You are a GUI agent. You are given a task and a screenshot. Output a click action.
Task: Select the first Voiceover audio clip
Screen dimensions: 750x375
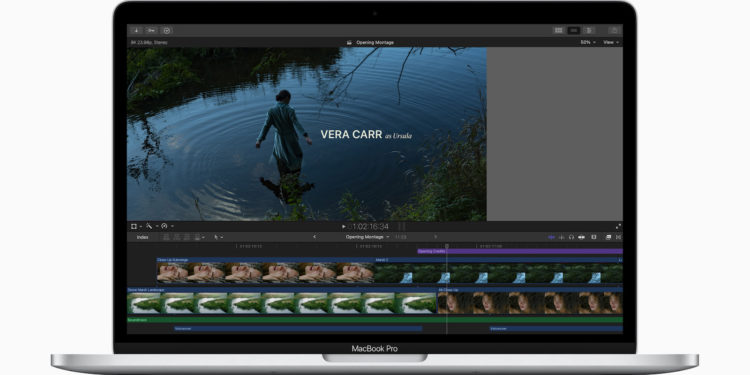[298, 329]
